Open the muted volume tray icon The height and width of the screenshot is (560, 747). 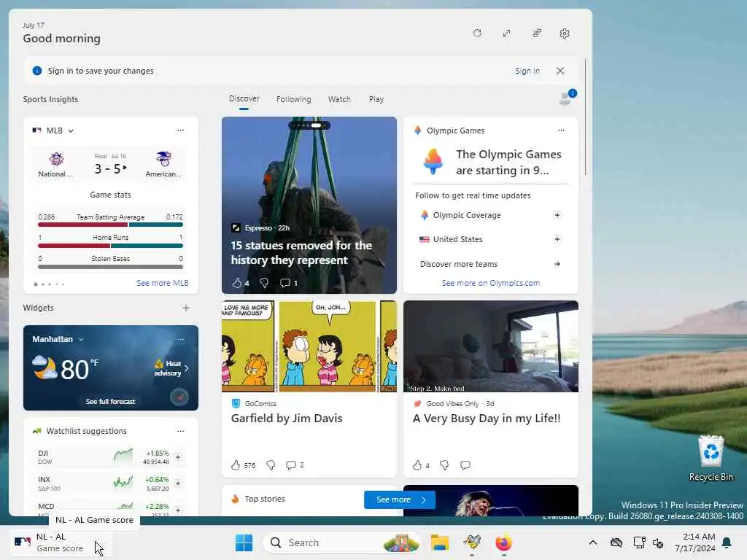pyautogui.click(x=659, y=542)
